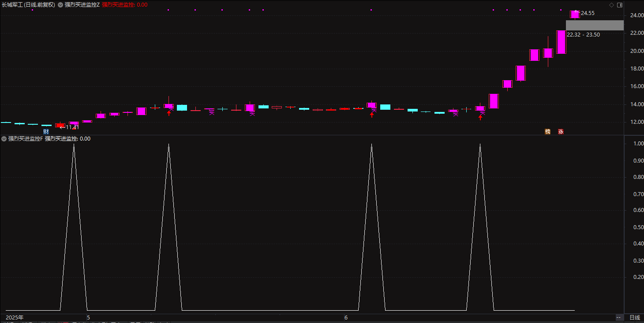The image size is (644, 323).
Task: Click the gray price gap rectangle
Action: 595,25
